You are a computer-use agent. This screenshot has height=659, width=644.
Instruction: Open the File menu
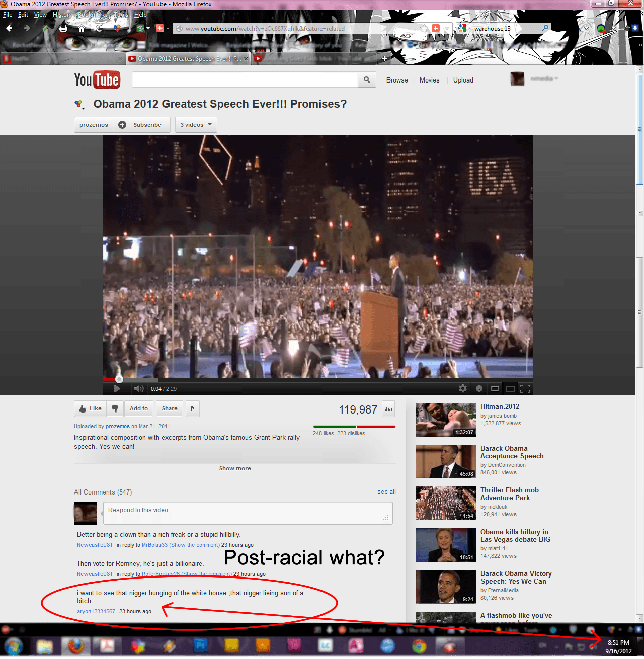(8, 15)
